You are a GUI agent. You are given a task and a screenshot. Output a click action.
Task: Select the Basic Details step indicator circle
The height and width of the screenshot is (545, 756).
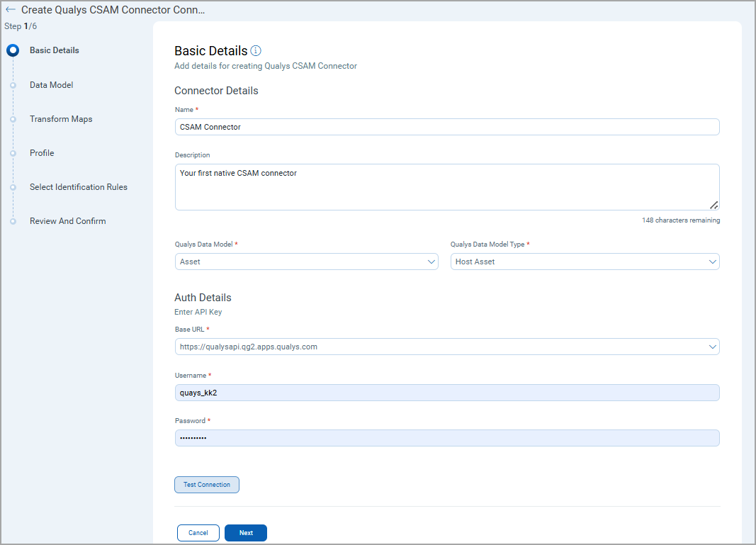13,50
